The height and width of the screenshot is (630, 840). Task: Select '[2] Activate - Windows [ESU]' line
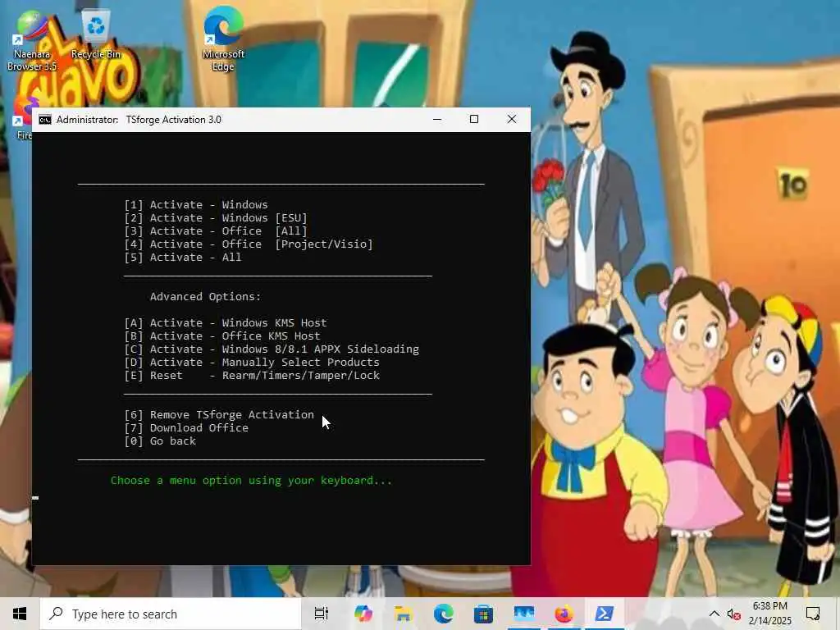(x=216, y=218)
